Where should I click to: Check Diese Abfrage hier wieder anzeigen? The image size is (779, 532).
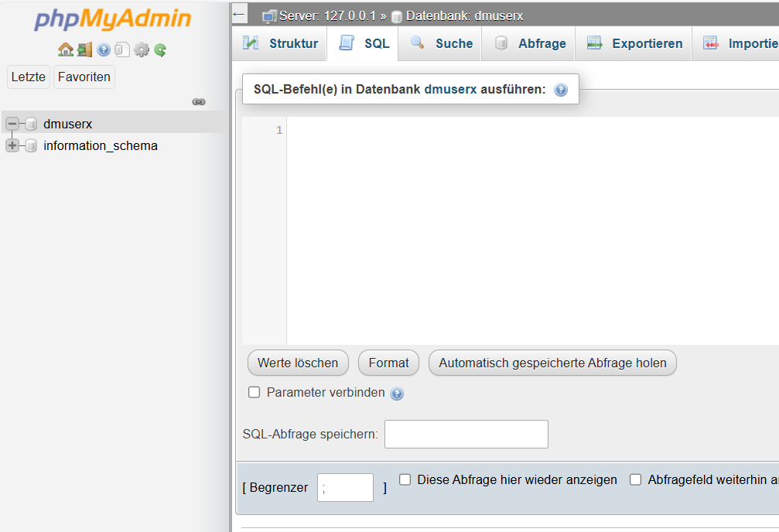click(x=405, y=479)
